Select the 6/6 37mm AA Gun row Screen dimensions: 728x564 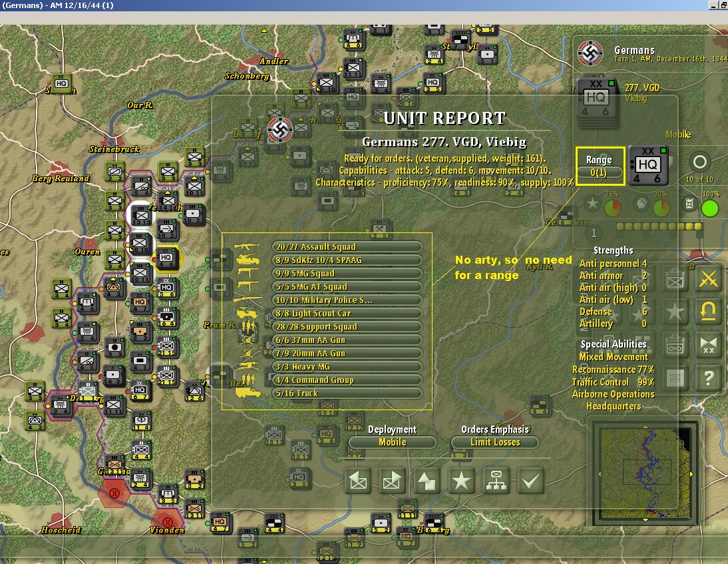tap(347, 340)
